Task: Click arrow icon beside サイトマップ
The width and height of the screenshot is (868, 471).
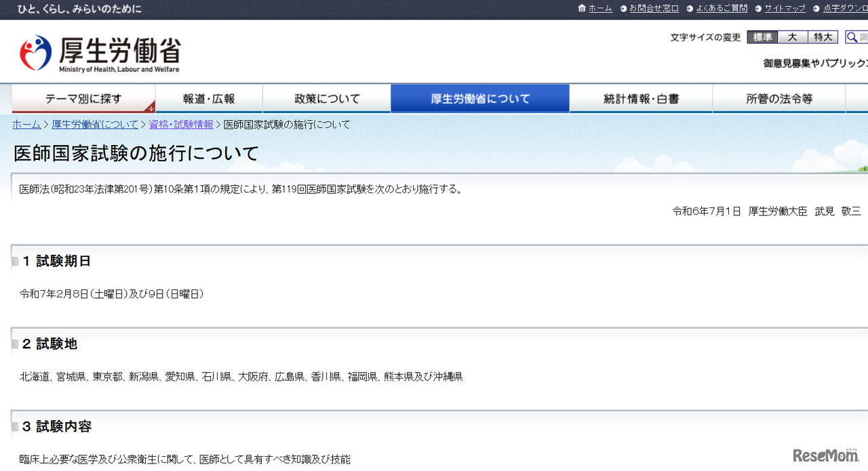Action: (758, 9)
